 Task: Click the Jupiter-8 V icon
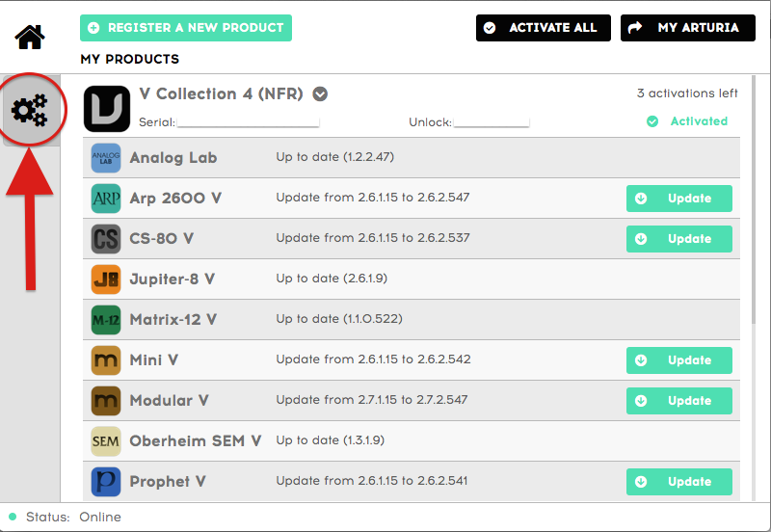tap(106, 279)
